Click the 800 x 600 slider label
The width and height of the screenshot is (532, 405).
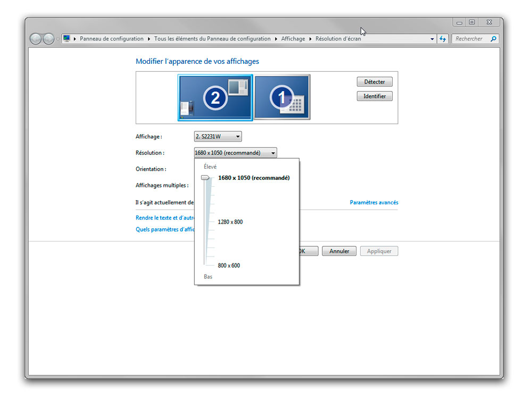229,266
